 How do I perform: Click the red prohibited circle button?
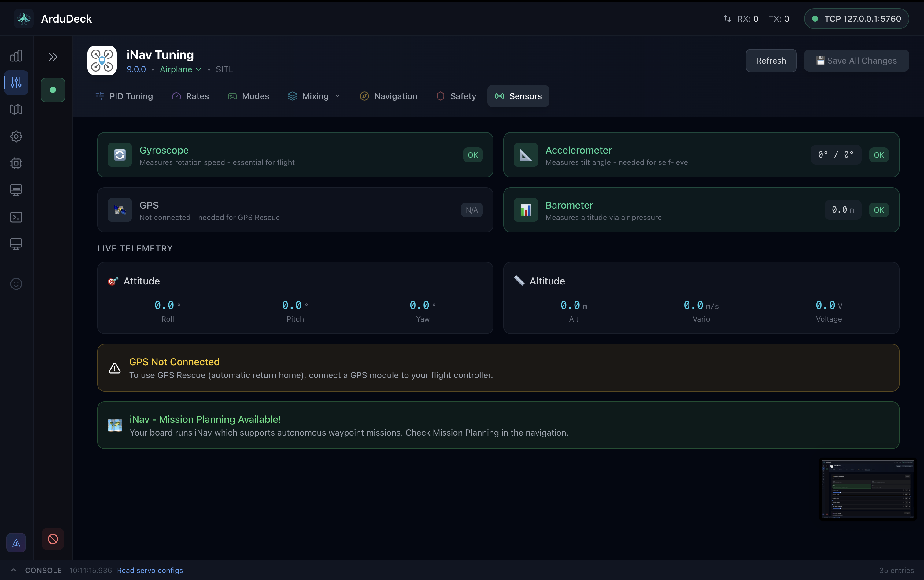click(x=53, y=539)
